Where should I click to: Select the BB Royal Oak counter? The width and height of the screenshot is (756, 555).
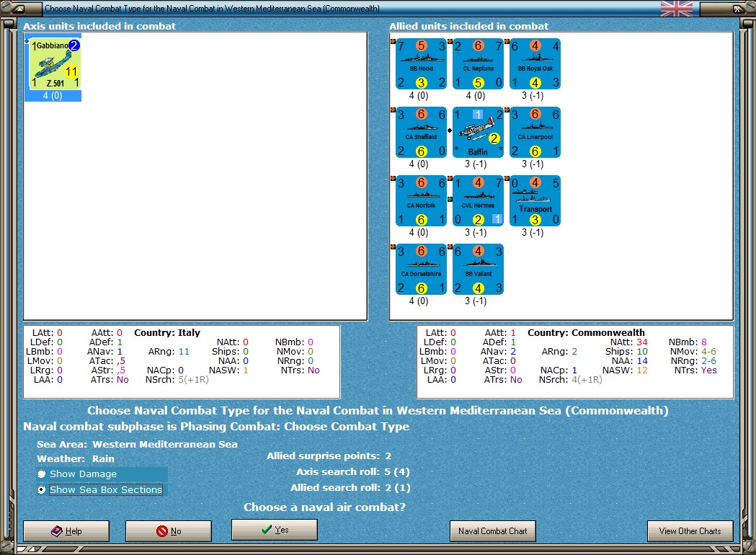(x=535, y=63)
